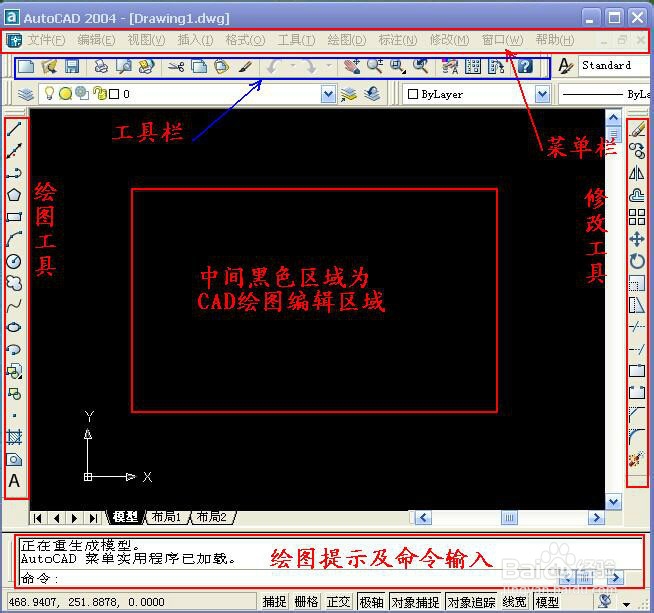Image resolution: width=654 pixels, height=613 pixels.
Task: Jump to the first layout tab arrow
Action: point(38,518)
